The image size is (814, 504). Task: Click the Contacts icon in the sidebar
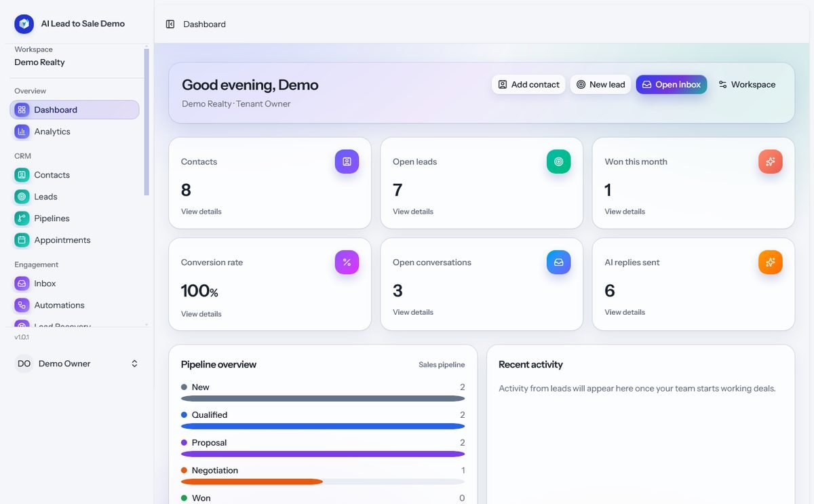22,175
